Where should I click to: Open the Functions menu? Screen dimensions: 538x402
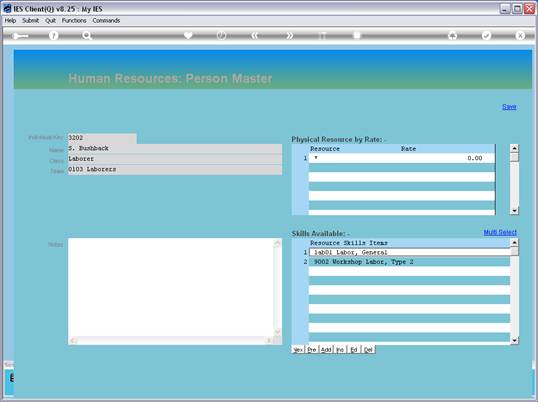pos(74,21)
